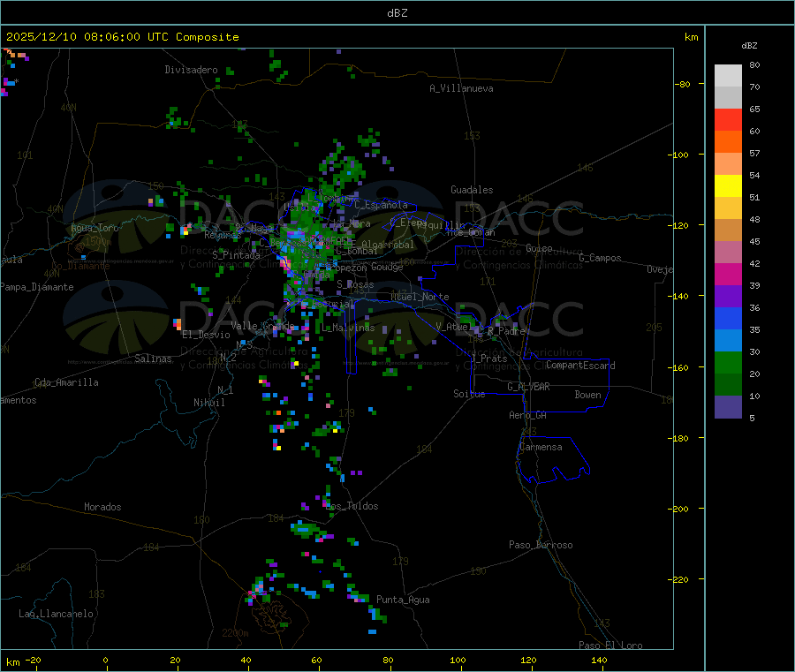Click the dBZ title at top center

coord(397,13)
